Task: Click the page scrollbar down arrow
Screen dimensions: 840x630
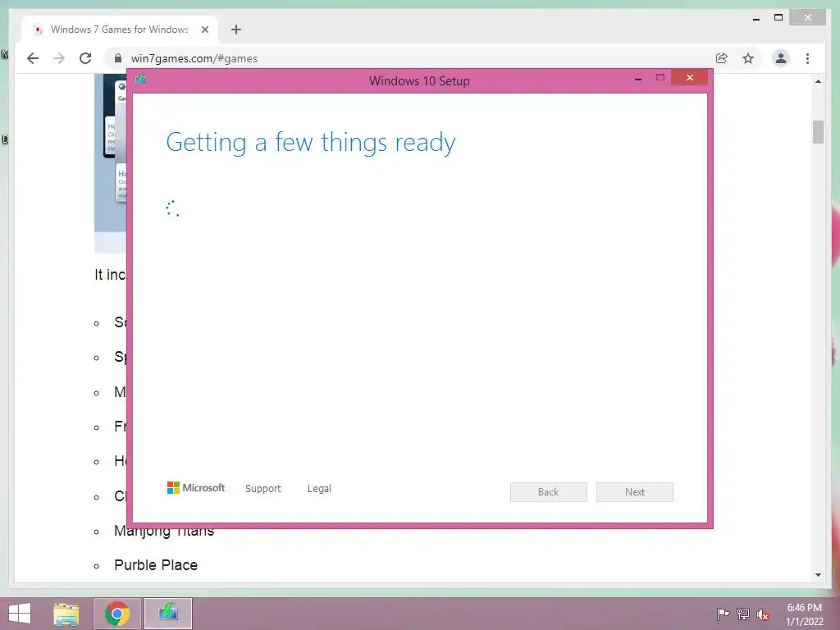Action: (x=818, y=575)
